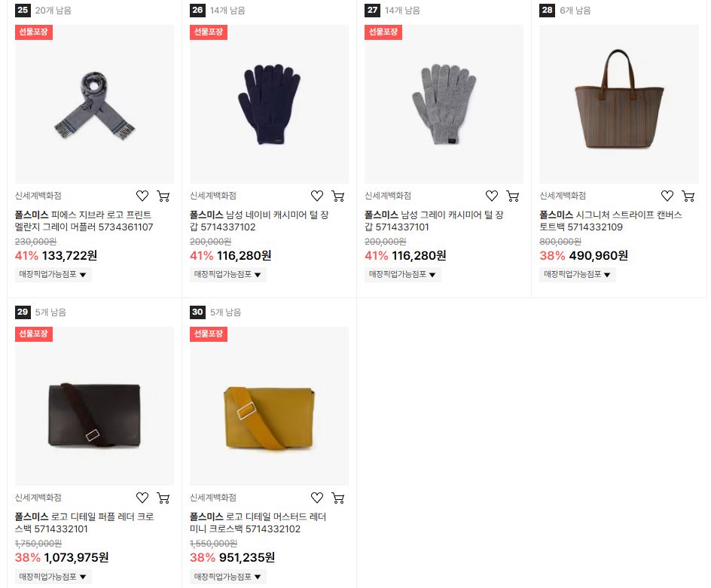Put the navy cashmere gloves in cart
711x588 pixels.
click(x=338, y=196)
